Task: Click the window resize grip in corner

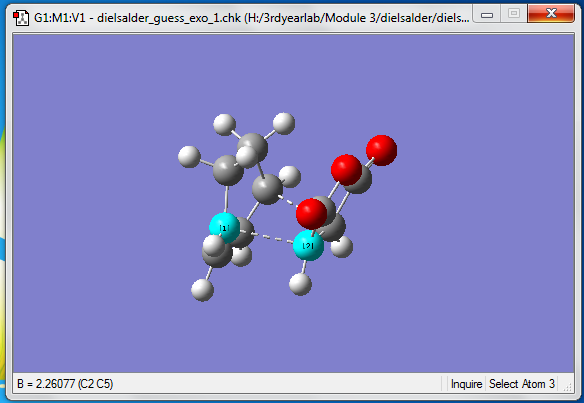Action: point(567,387)
